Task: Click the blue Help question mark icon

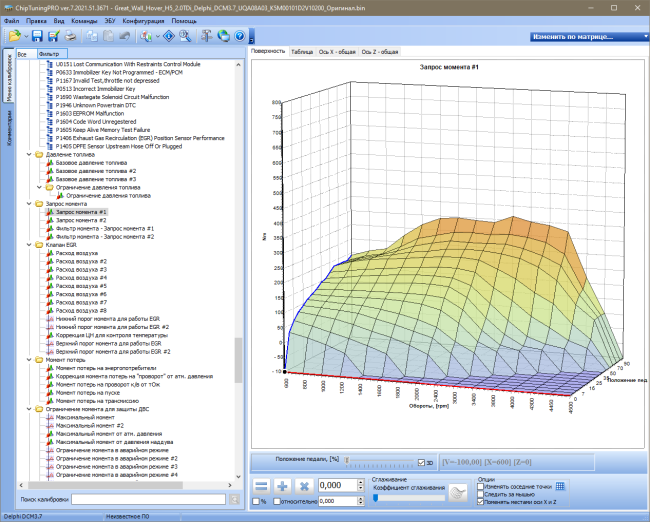Action: click(x=240, y=36)
